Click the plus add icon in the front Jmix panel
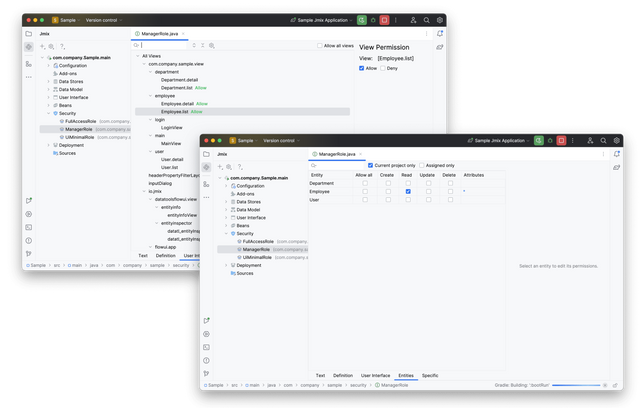This screenshot has height=408, width=640. pos(220,166)
